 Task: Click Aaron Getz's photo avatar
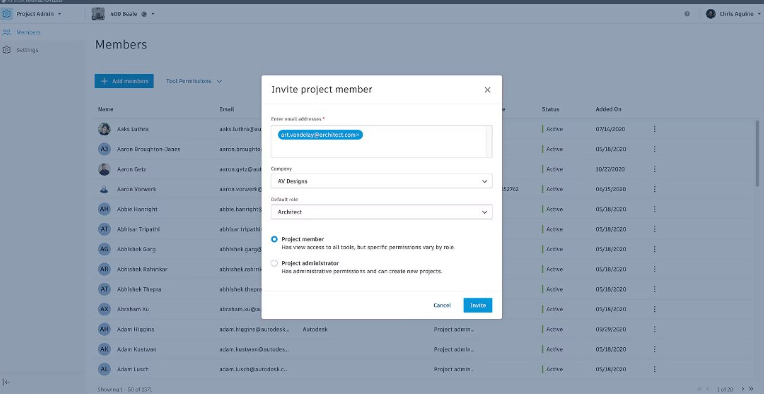104,169
